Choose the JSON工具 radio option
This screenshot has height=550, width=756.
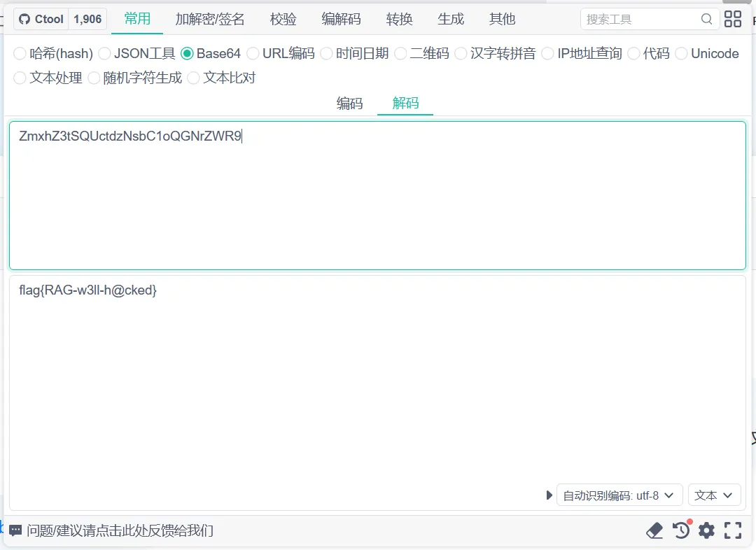click(x=104, y=54)
